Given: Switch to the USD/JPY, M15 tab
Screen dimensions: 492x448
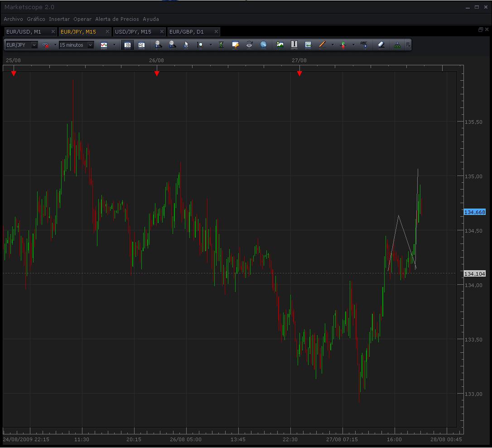Looking at the screenshot, I should pyautogui.click(x=133, y=32).
